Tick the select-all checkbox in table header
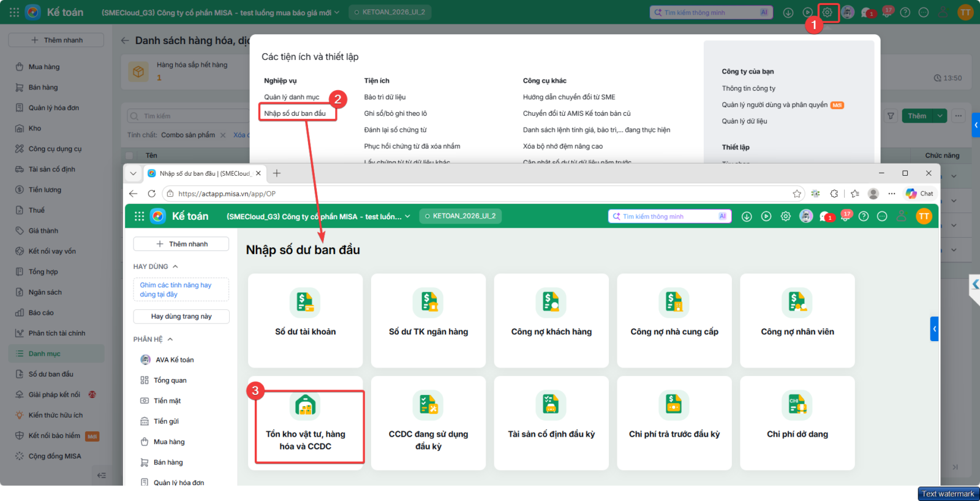The image size is (980, 501). click(129, 156)
